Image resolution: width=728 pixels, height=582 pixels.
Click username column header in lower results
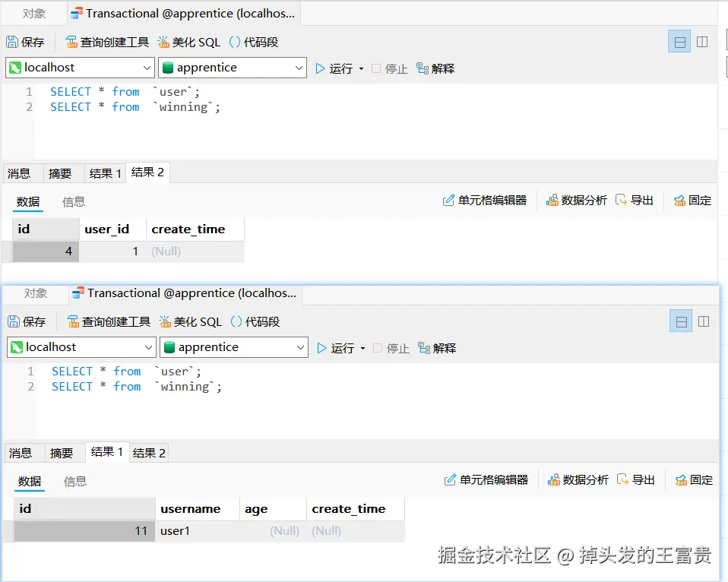tap(198, 509)
